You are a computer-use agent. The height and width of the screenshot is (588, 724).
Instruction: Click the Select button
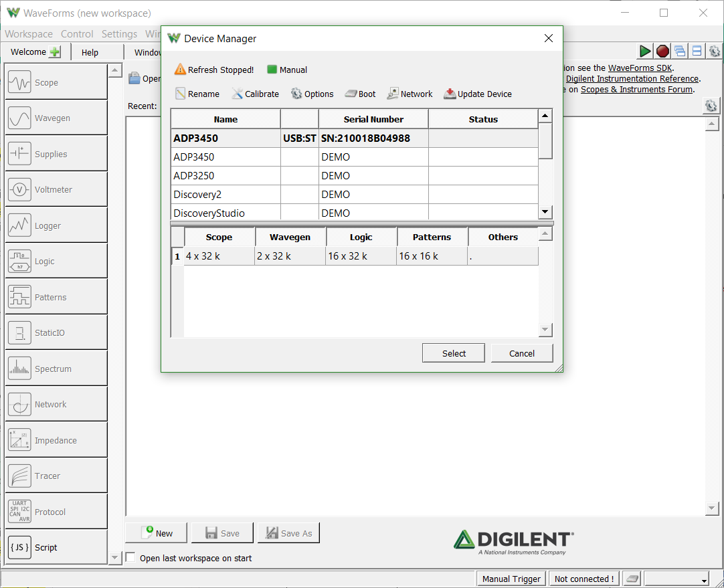(454, 353)
